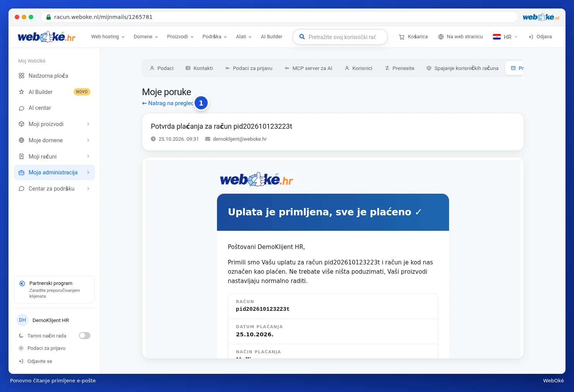Screen dimensions: 574x392
Task: Click Odjavite se in the sidebar
Action: click(36, 361)
